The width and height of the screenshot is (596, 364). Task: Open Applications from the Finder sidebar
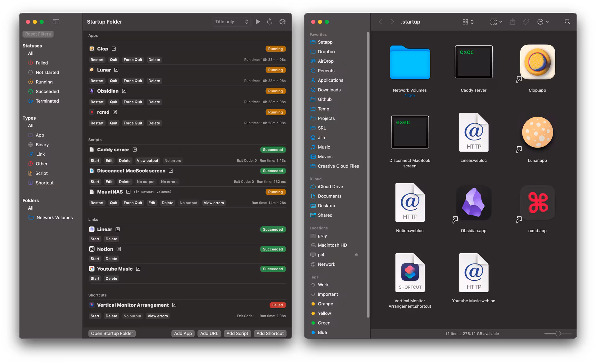[331, 80]
